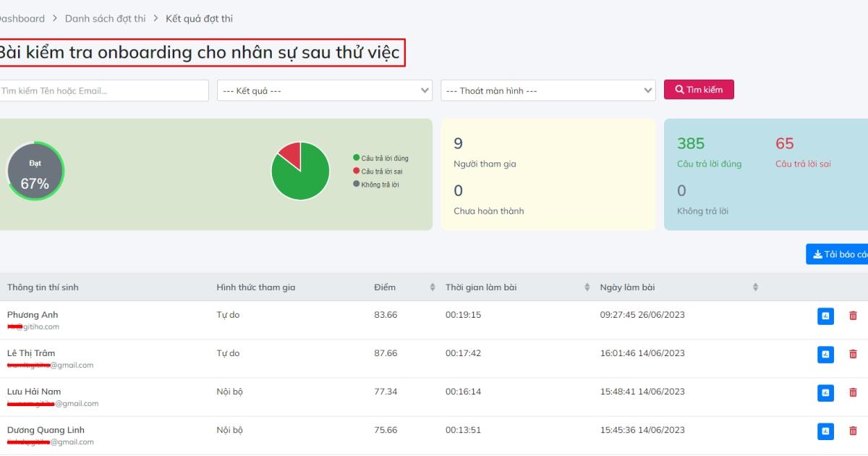868x456 pixels.
Task: Open the Kết quả filter dropdown
Action: click(325, 90)
